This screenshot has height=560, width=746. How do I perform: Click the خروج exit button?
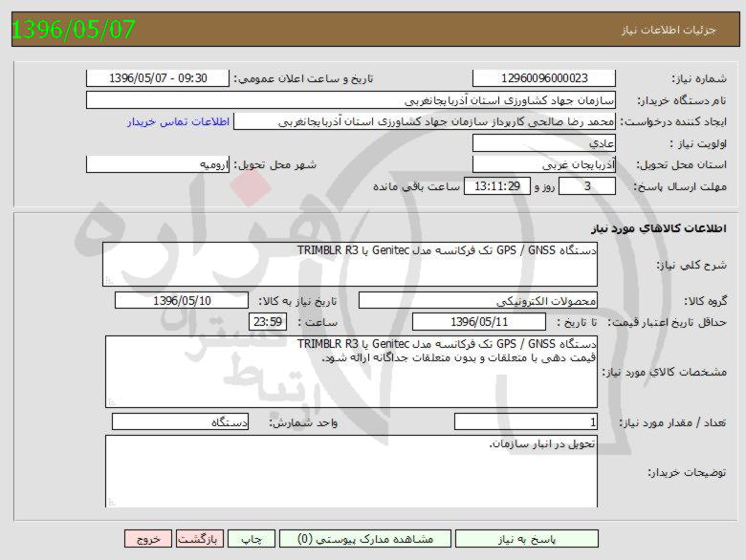pos(148,539)
